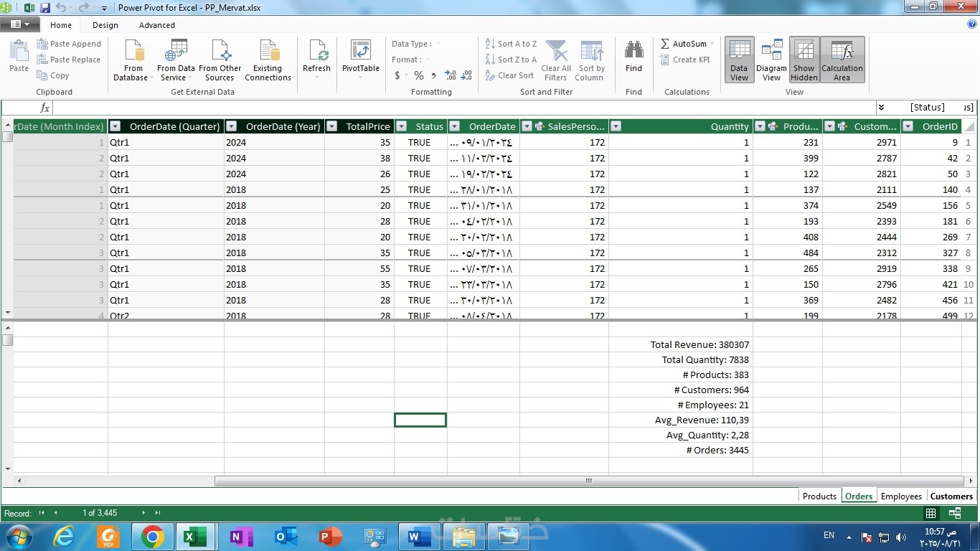Apply currency format with dollar icon

point(397,75)
